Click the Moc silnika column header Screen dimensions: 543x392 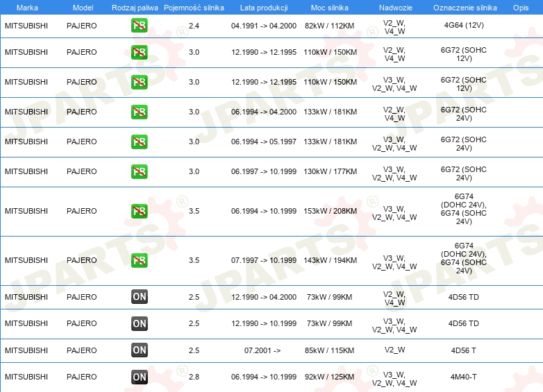click(330, 8)
